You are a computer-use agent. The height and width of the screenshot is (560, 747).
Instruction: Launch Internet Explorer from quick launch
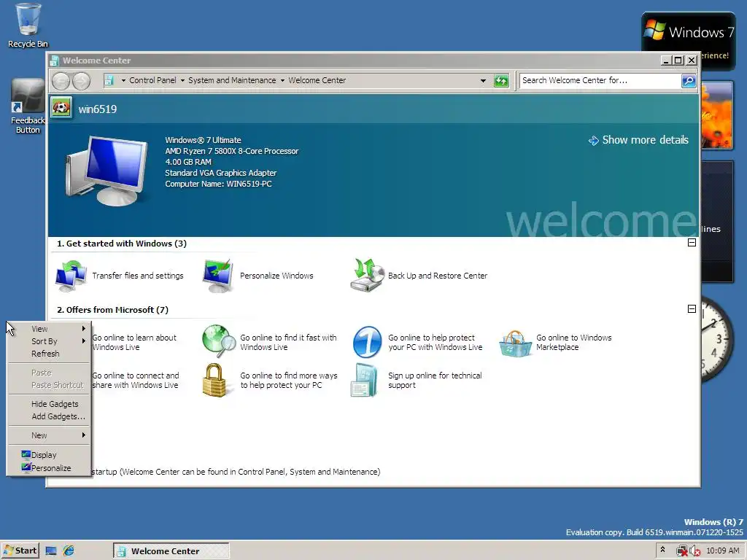[x=69, y=551]
